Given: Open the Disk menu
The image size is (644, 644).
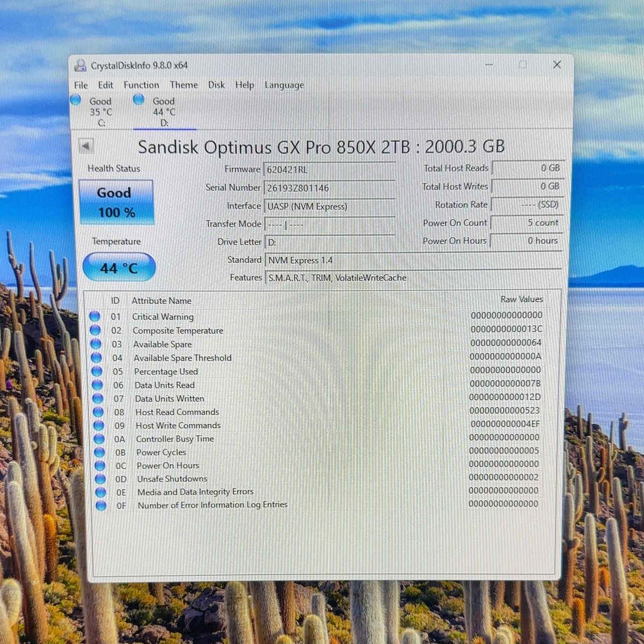Looking at the screenshot, I should click(217, 85).
